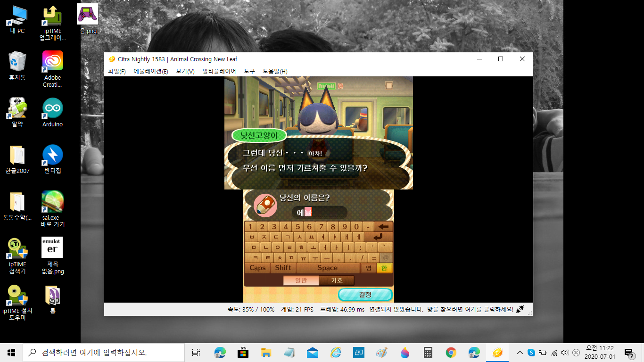Tap the number 5 key
Screen dimensions: 644x362
(297, 227)
